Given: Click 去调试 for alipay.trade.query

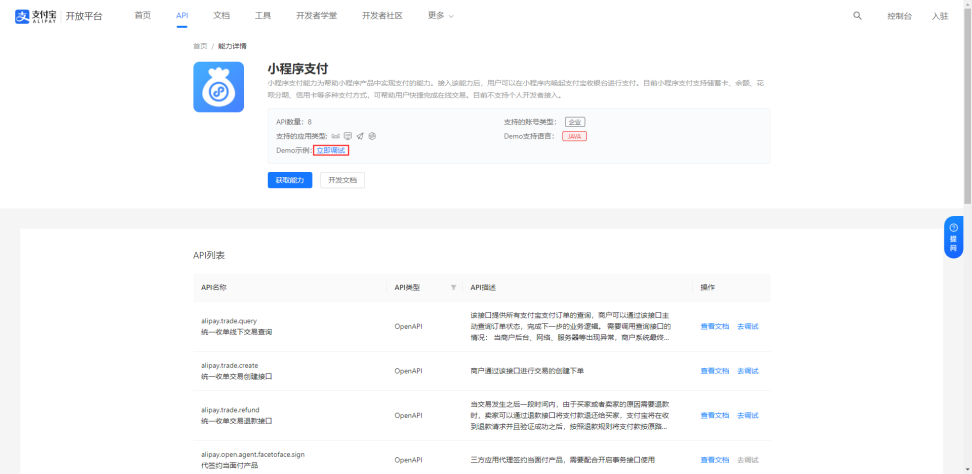Looking at the screenshot, I should coord(748,327).
